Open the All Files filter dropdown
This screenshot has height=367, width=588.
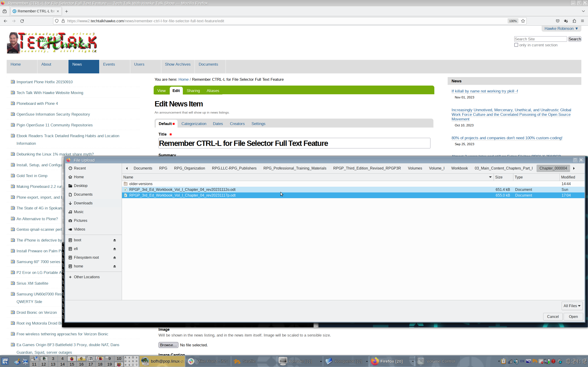coord(572,306)
